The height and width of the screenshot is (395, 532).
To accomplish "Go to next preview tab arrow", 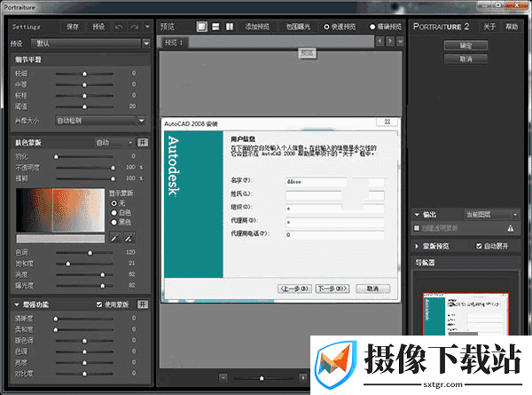I will click(x=390, y=42).
